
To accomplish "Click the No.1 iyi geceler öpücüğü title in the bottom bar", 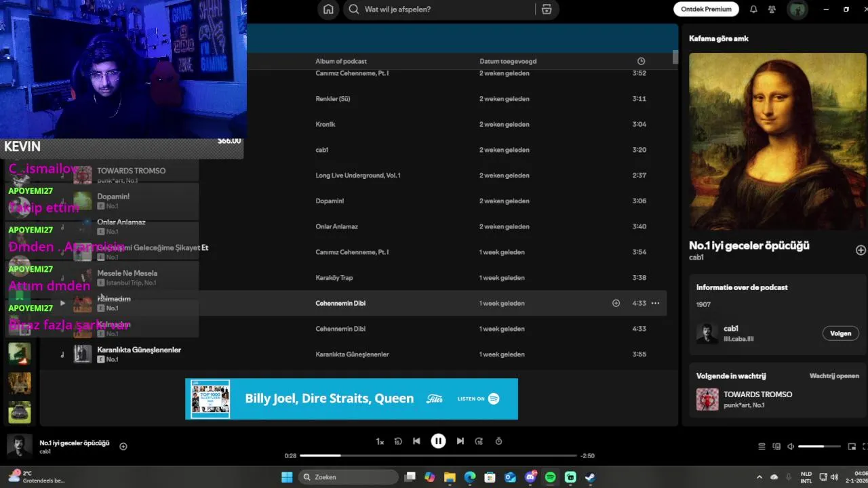I will coord(75,443).
